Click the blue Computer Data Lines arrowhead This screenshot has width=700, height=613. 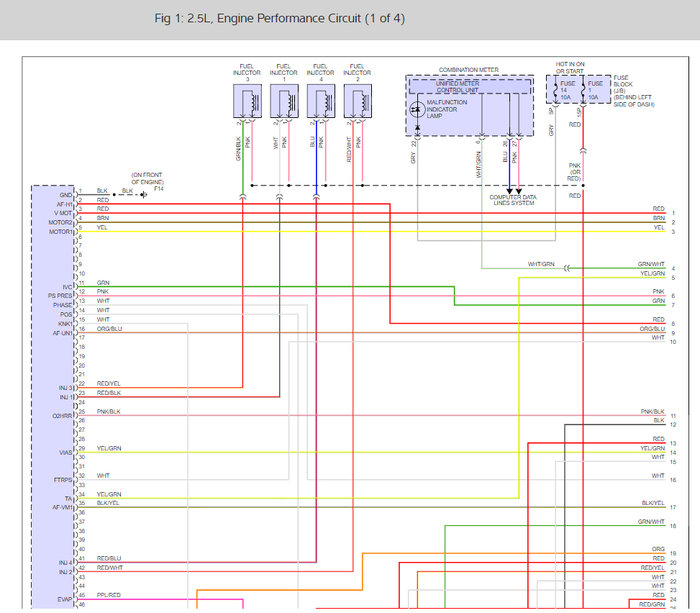pyautogui.click(x=509, y=191)
